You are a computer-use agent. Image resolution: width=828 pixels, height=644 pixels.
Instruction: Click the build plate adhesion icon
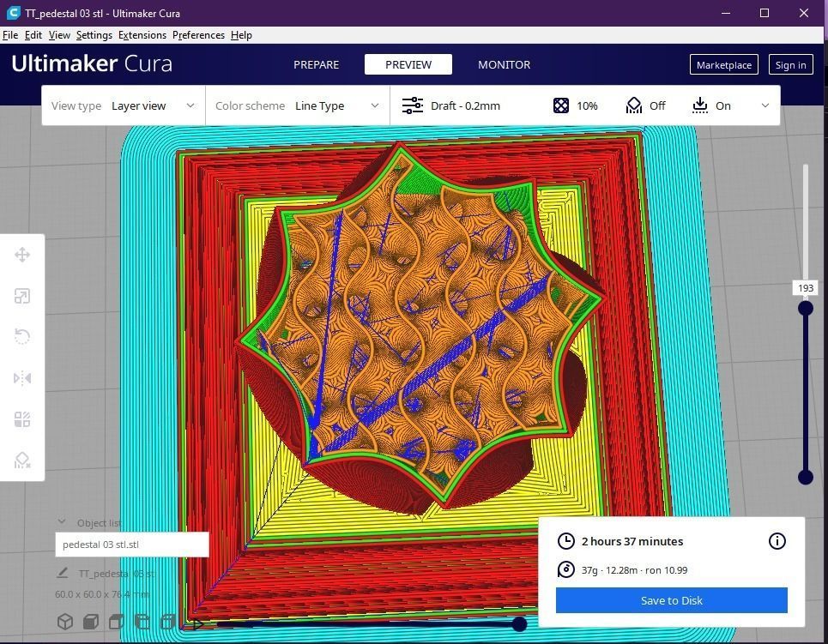(699, 105)
